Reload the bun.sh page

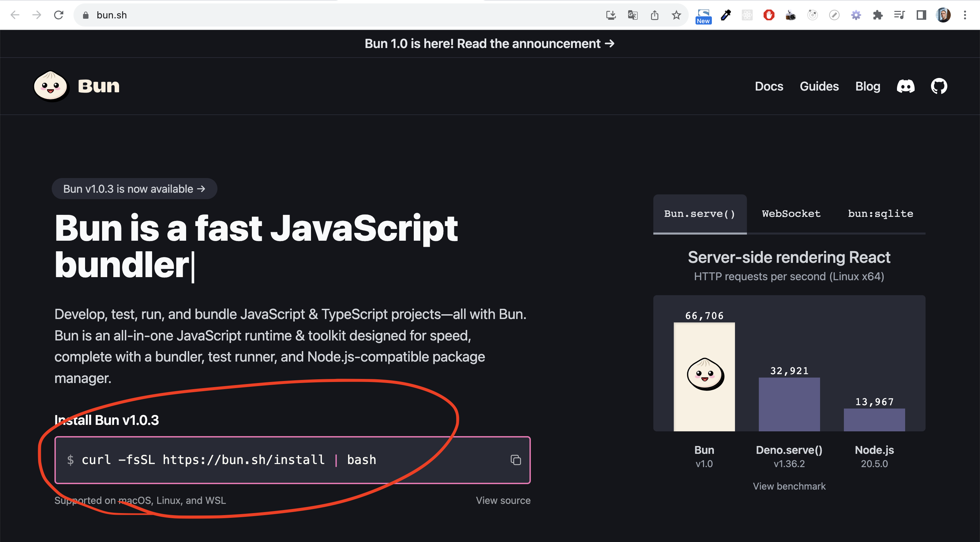[59, 15]
